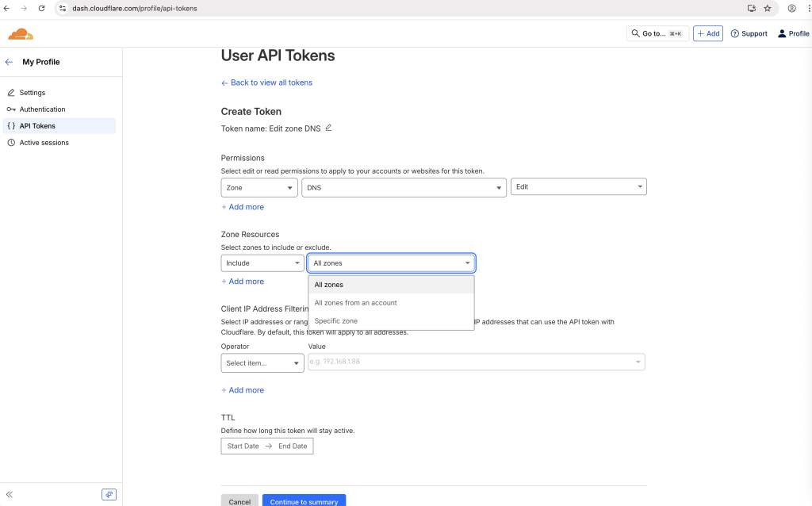Expand the Edit access level dropdown
The width and height of the screenshot is (812, 506).
coord(578,186)
